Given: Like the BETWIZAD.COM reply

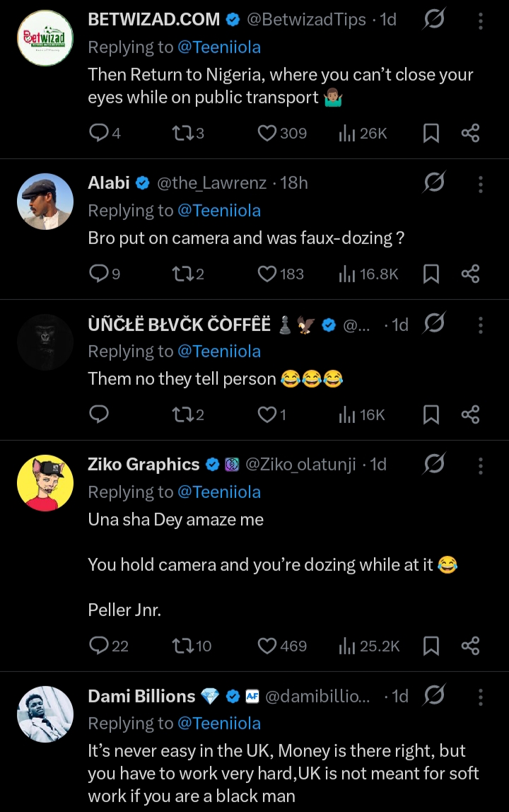Looking at the screenshot, I should (267, 133).
